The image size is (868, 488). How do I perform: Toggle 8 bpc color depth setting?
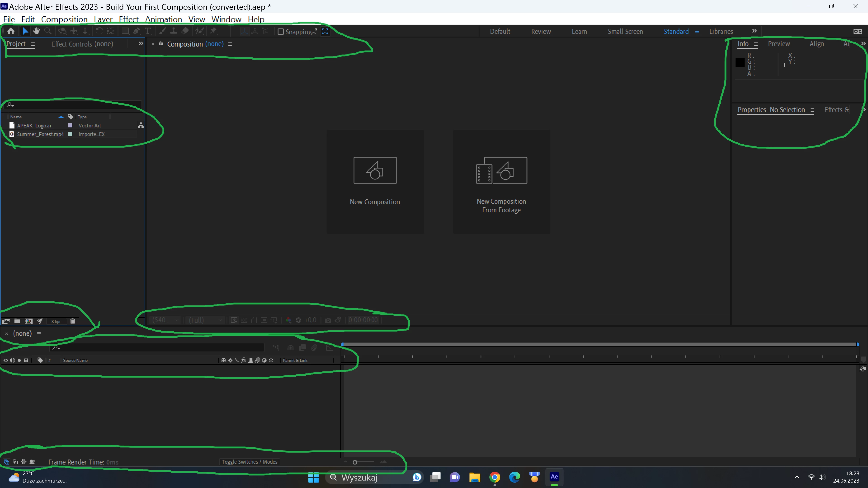56,321
